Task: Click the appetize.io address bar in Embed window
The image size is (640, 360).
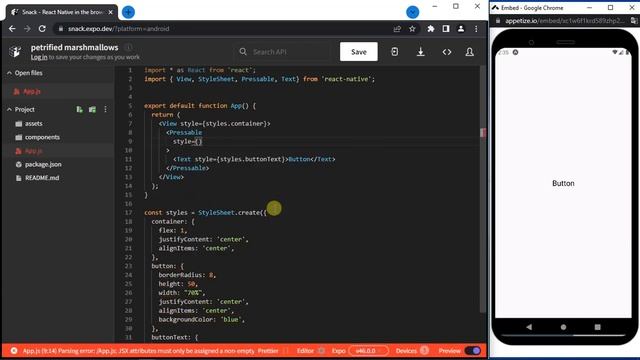Action: (x=564, y=20)
